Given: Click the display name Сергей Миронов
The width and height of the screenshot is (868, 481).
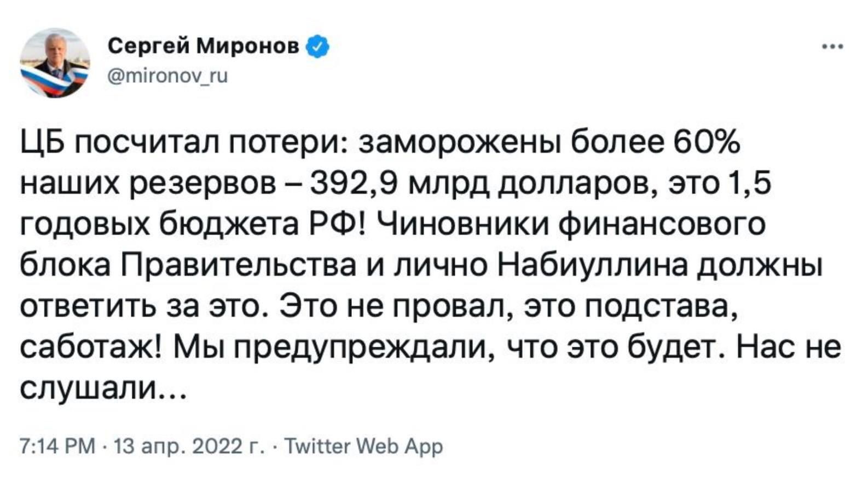Looking at the screenshot, I should tap(204, 47).
